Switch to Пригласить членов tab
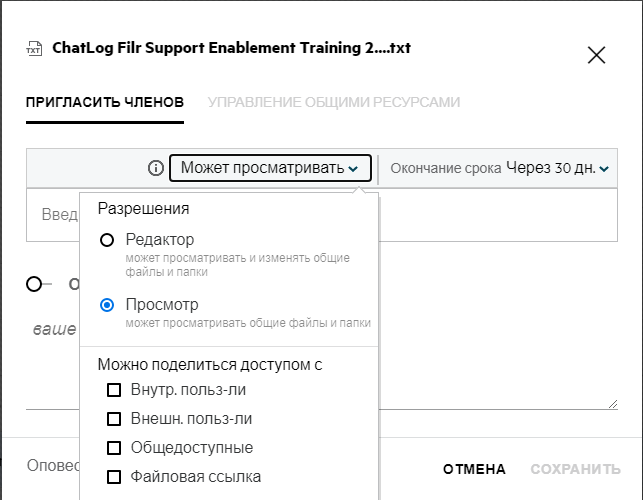643x500 pixels. pyautogui.click(x=105, y=102)
